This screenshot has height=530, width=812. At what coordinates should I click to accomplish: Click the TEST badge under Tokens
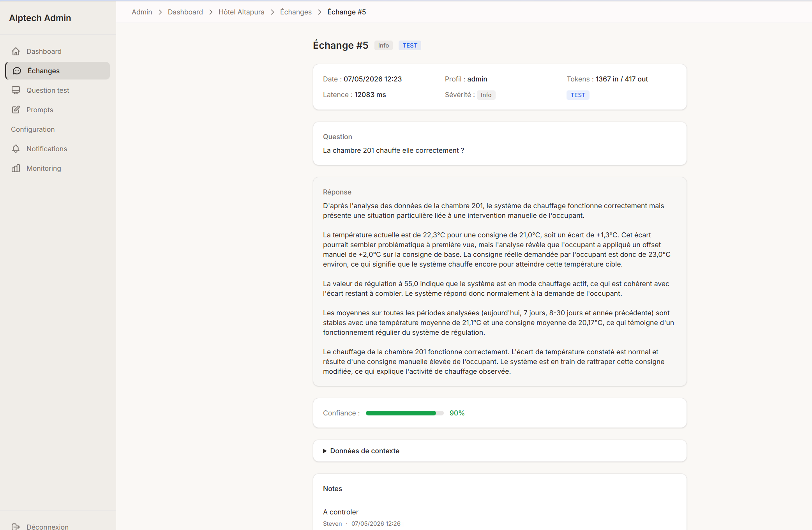(x=578, y=95)
